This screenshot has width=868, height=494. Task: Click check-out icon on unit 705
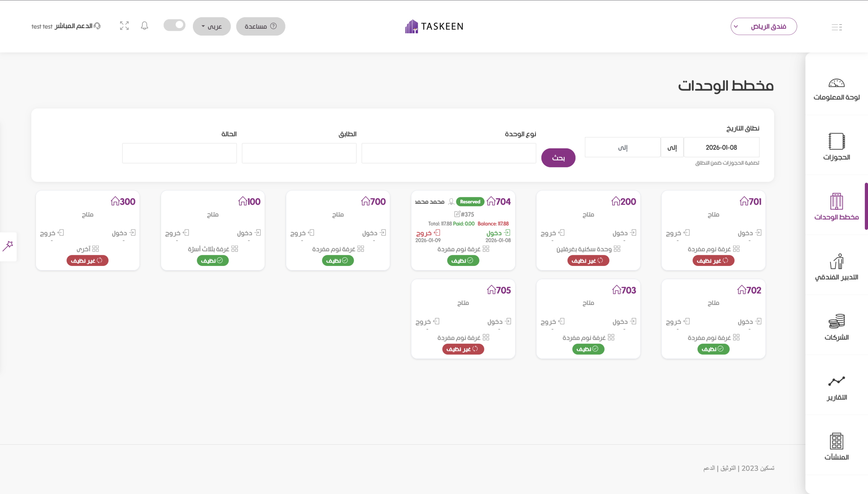[x=437, y=321]
